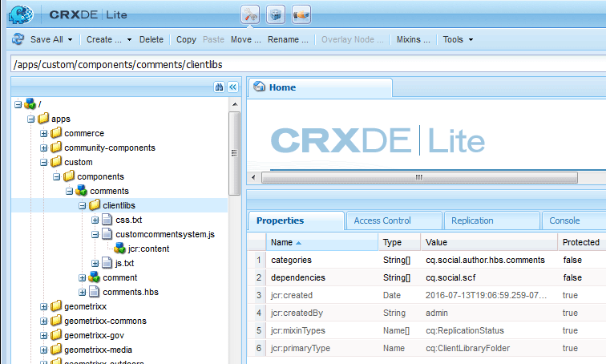Click the Home panel scroll-left arrow
Image resolution: width=606 pixels, height=364 pixels.
pos(253,177)
